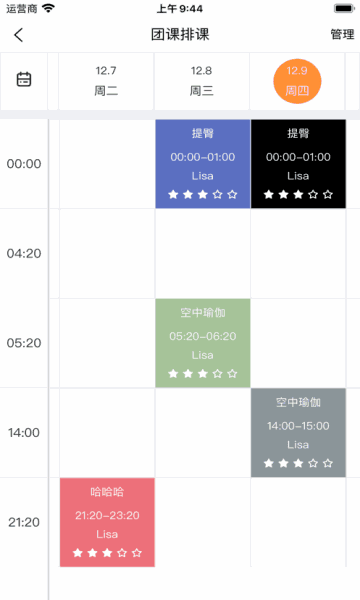This screenshot has width=360, height=600.
Task: Open the gray 空中瑜伽 14:00-15:00 class
Action: pos(298,433)
